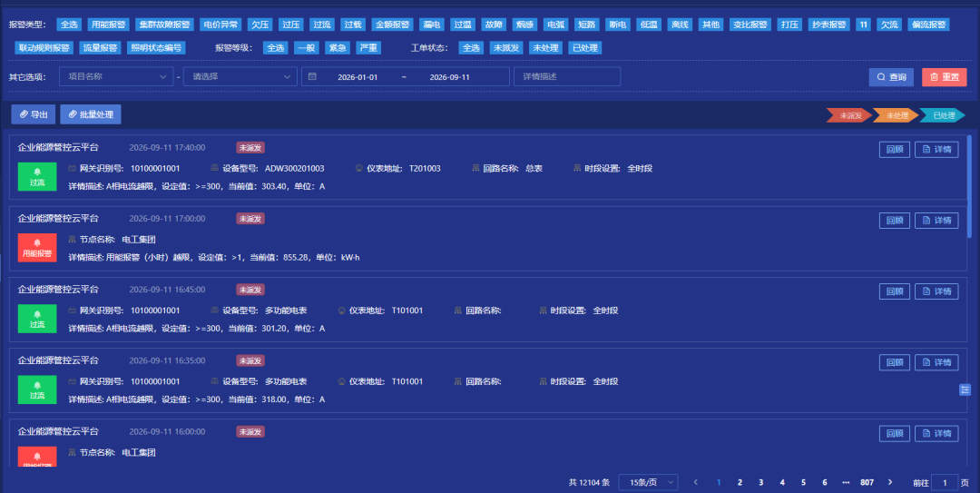
Task: Click 网关识别号 icon in the 17:40:00 alarm
Action: pyautogui.click(x=73, y=168)
